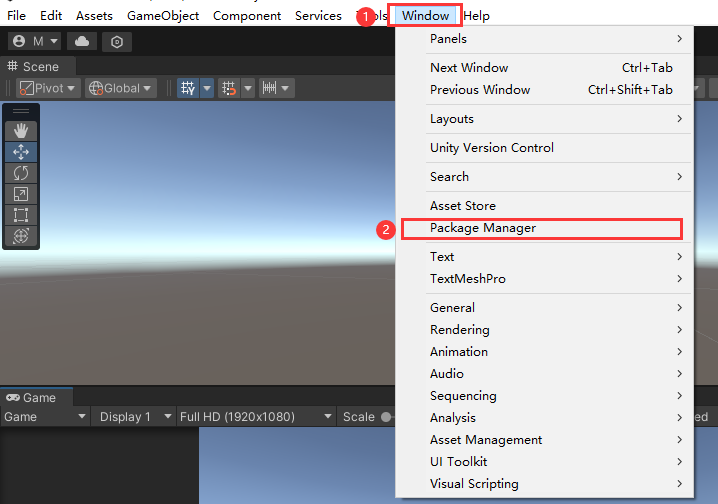Open Unity Version Control
Image resolution: width=718 pixels, height=504 pixels.
[545, 148]
